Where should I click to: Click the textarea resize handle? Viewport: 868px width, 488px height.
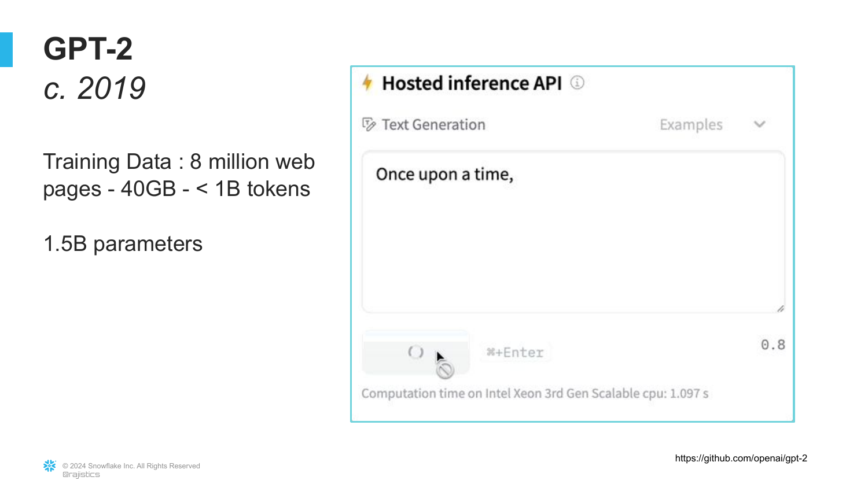click(x=780, y=309)
